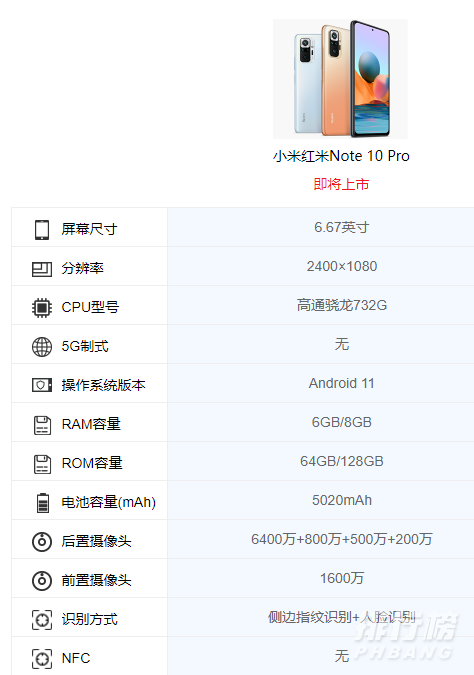Screen dimensions: 474x675
Task: Click the resolution icon beside 分辨率
Action: tap(42, 269)
